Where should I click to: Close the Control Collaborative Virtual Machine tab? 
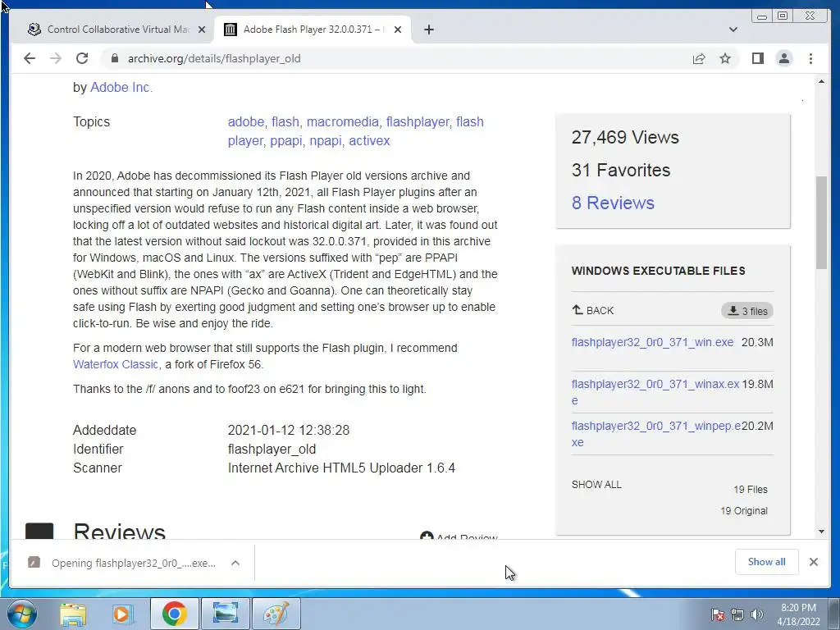[202, 30]
